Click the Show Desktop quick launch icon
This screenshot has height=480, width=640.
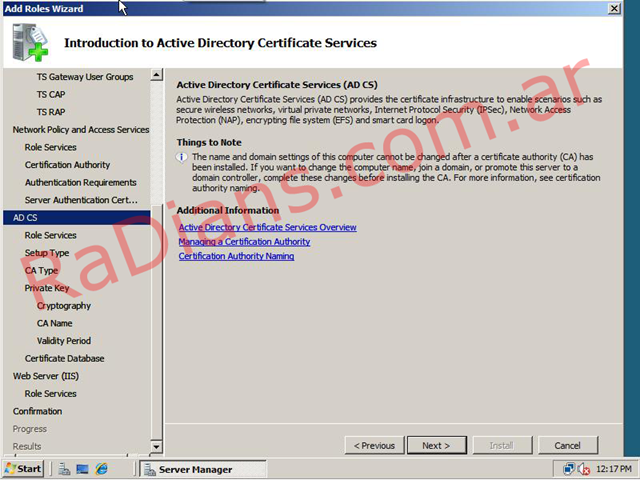pos(82,469)
